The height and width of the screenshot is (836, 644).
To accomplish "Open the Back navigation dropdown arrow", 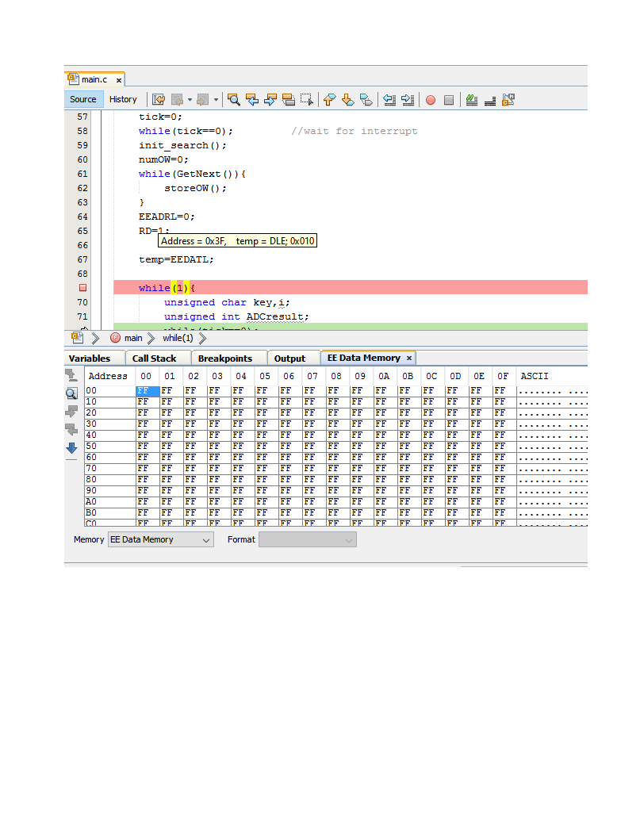I will pos(190,100).
